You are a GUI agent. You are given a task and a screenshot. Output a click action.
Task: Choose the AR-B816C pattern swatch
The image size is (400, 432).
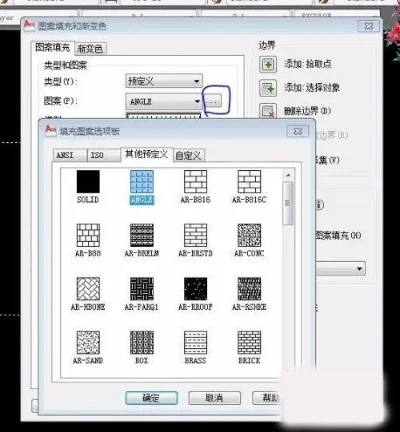249,182
